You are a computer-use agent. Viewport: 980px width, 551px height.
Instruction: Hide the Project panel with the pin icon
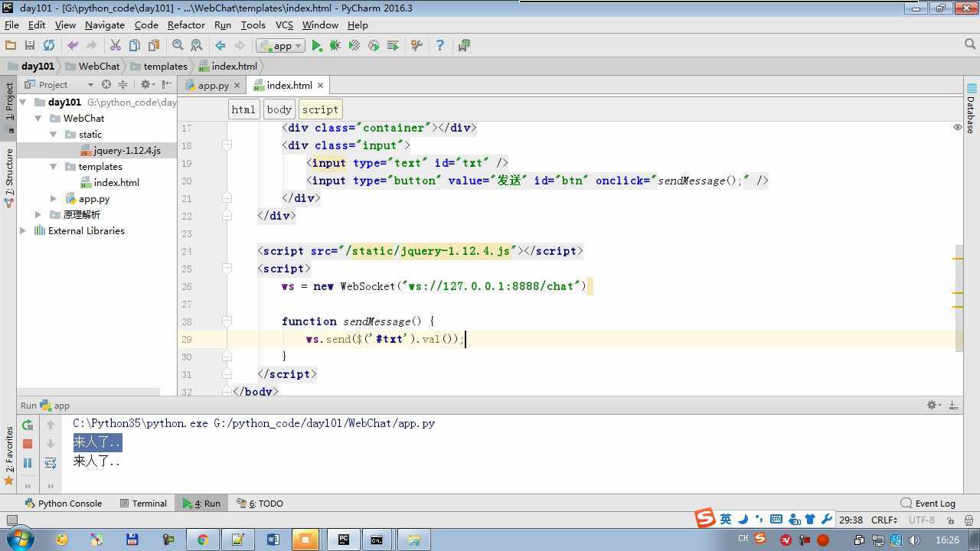pyautogui.click(x=167, y=85)
